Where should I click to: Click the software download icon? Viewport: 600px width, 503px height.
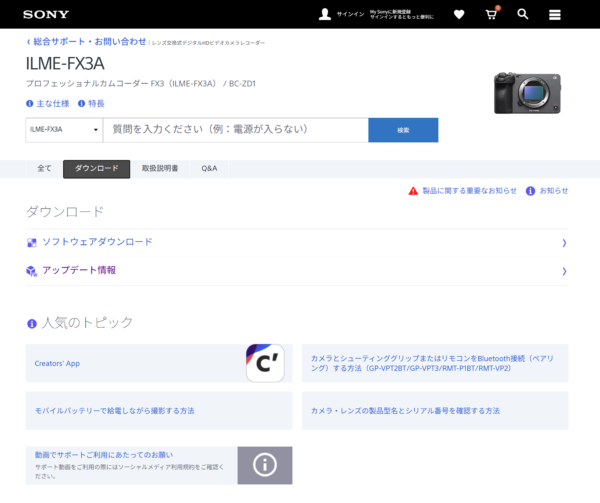31,243
